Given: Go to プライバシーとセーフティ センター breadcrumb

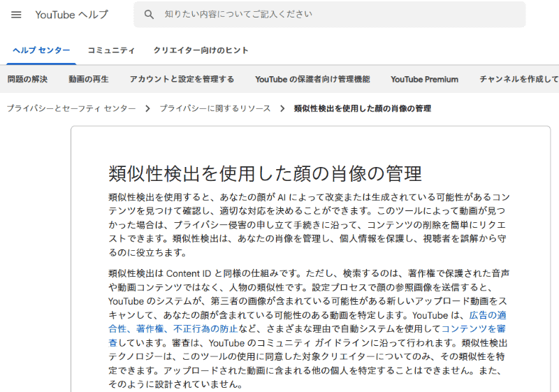Looking at the screenshot, I should tap(71, 108).
